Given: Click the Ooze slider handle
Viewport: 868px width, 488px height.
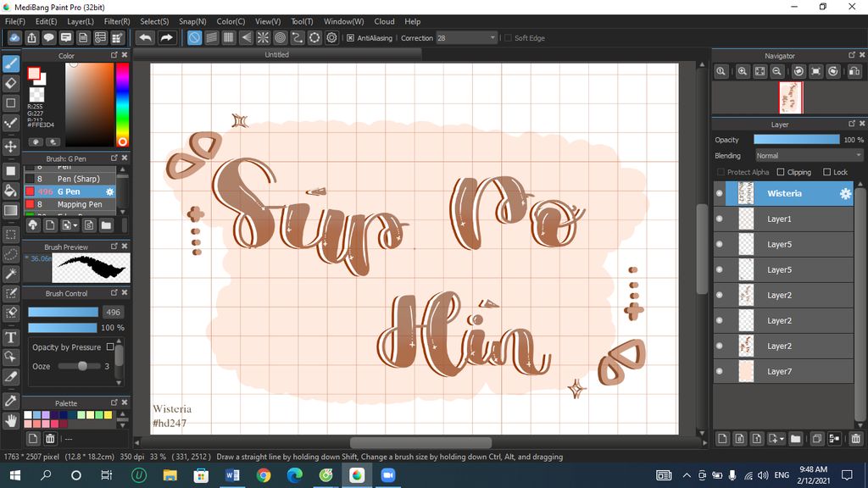Looking at the screenshot, I should [x=82, y=366].
